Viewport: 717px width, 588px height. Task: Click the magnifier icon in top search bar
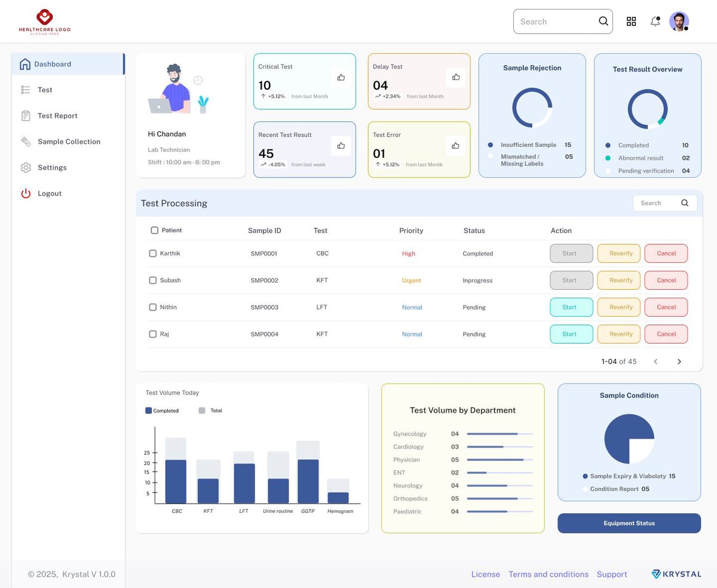(603, 22)
